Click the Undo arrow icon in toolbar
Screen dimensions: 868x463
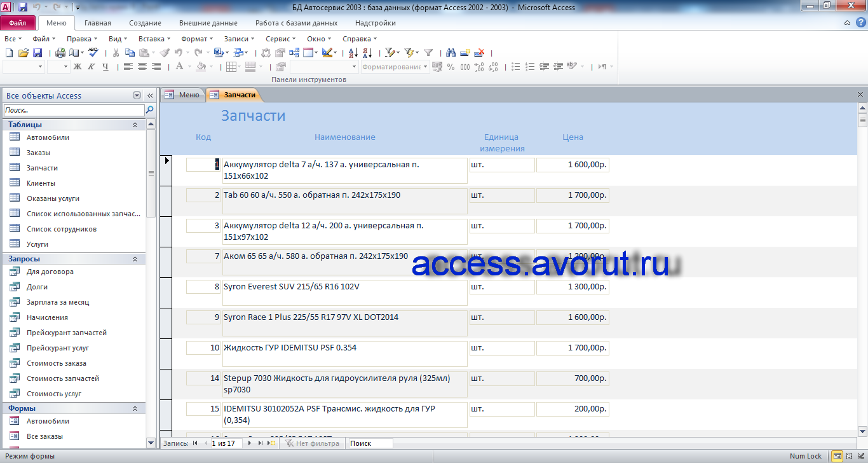point(178,53)
